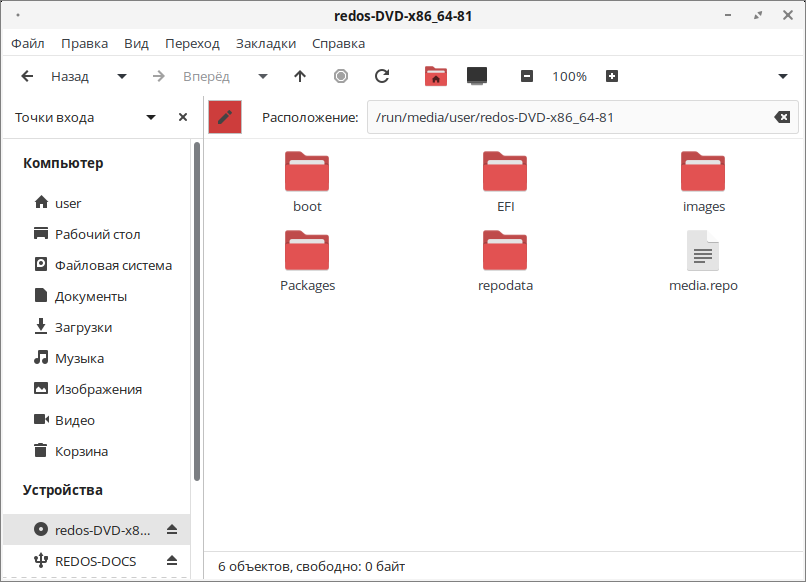This screenshot has height=582, width=806.
Task: Open Справка menu
Action: click(x=338, y=44)
